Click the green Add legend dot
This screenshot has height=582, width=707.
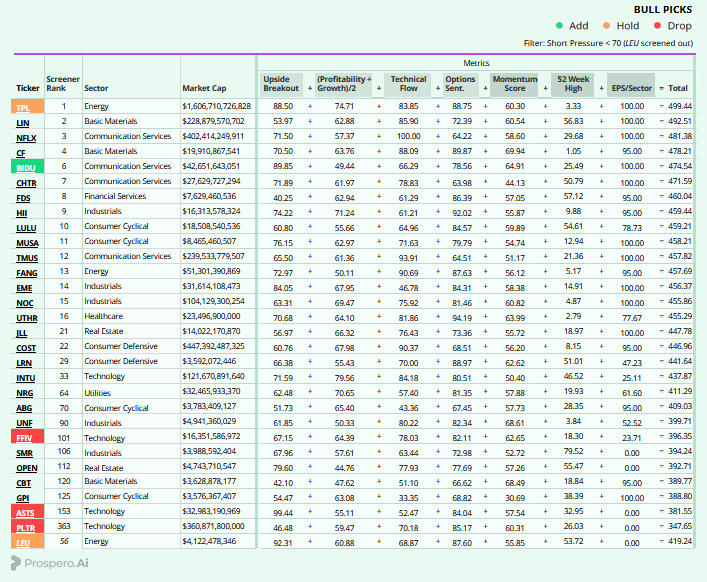pos(560,26)
